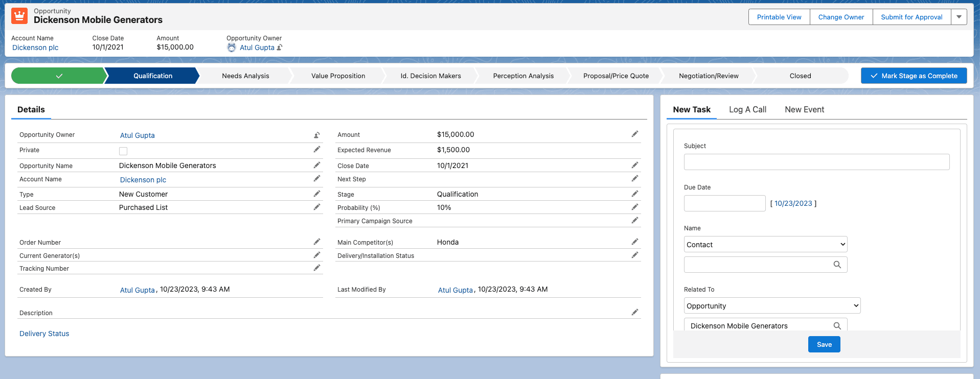Edit the Type field pencil icon
Screen dimensions: 980x379
(x=317, y=194)
